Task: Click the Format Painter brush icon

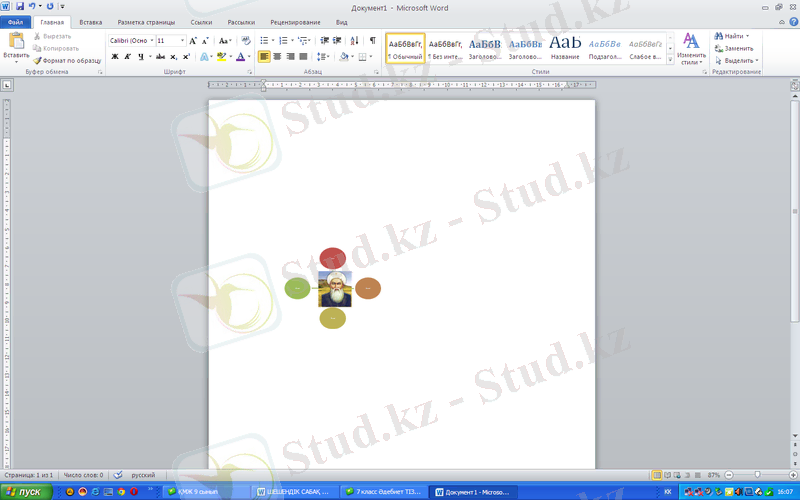Action: [37, 60]
